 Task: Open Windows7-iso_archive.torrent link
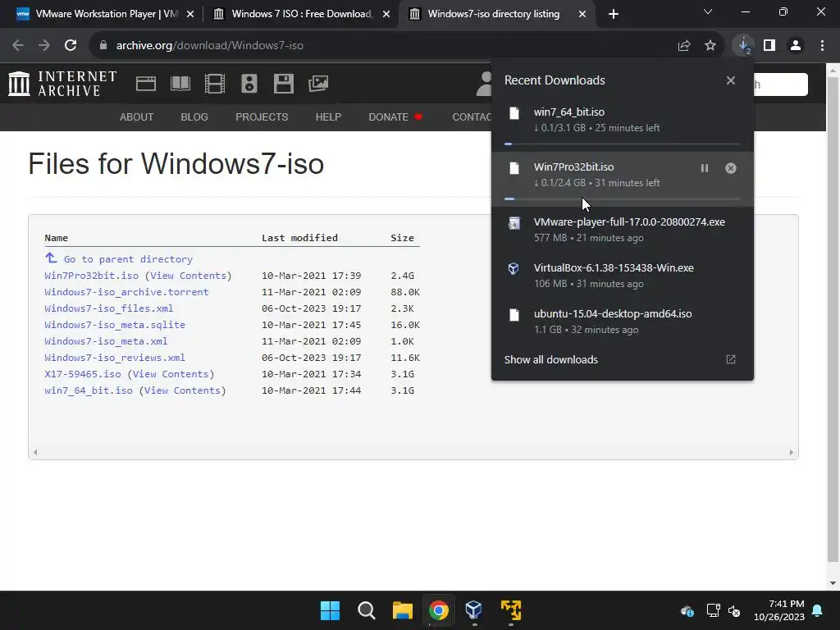tap(126, 292)
